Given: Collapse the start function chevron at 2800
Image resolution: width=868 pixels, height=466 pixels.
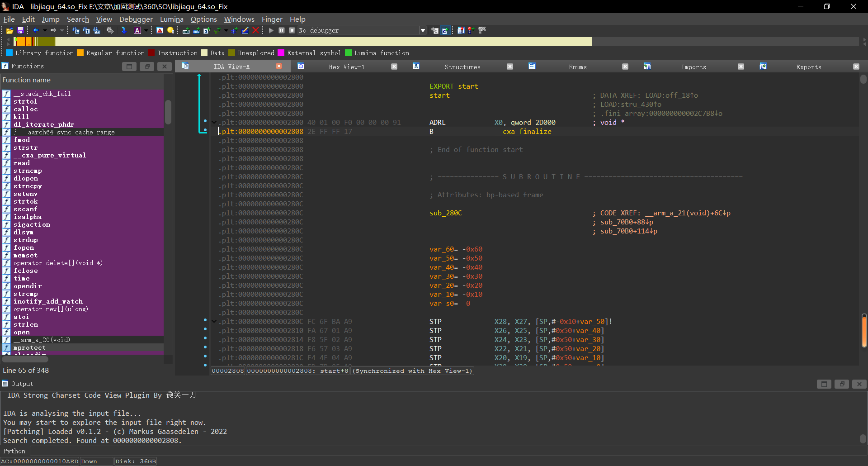Looking at the screenshot, I should coord(214,122).
